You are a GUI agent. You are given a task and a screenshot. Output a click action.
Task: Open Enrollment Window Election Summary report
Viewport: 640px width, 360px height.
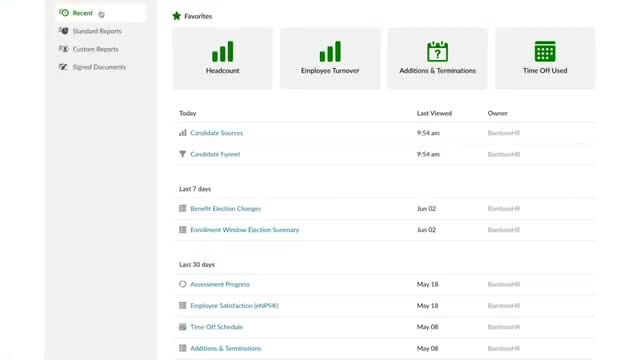pos(244,230)
